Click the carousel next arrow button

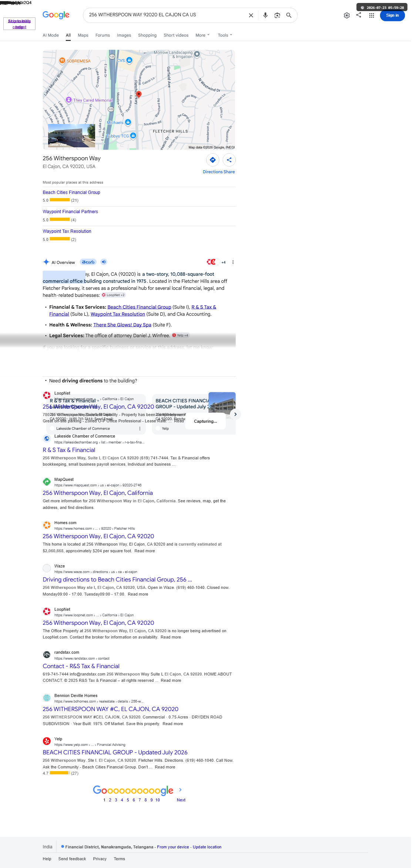click(235, 414)
